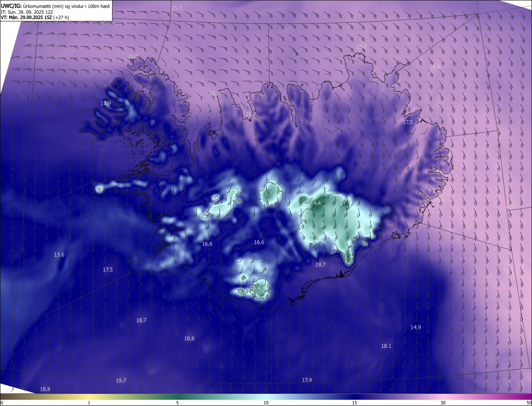Click the colorbar tick label 10
This screenshot has height=406, width=532.
coord(266,403)
